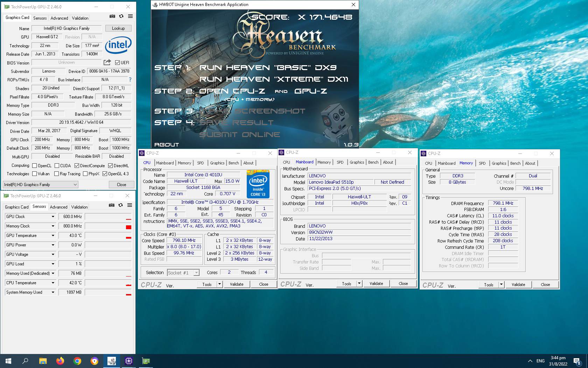
Task: Click the camera icon in GPU-Z Sensors window
Action: 111,205
